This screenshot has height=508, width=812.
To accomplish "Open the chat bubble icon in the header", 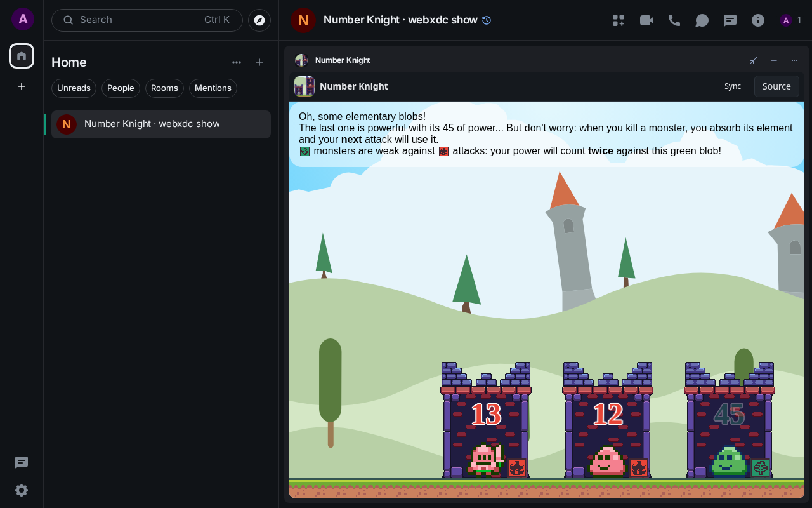I will pyautogui.click(x=702, y=20).
